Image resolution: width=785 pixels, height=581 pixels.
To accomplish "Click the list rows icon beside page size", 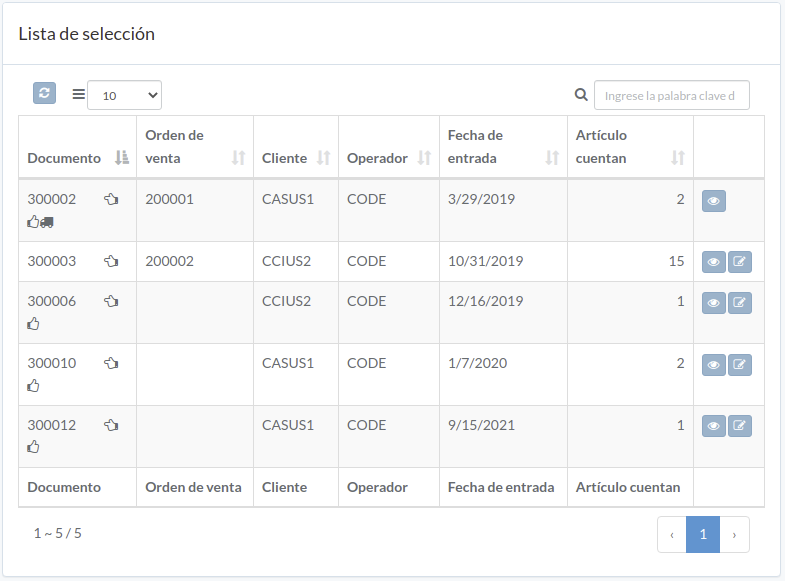I will click(79, 94).
